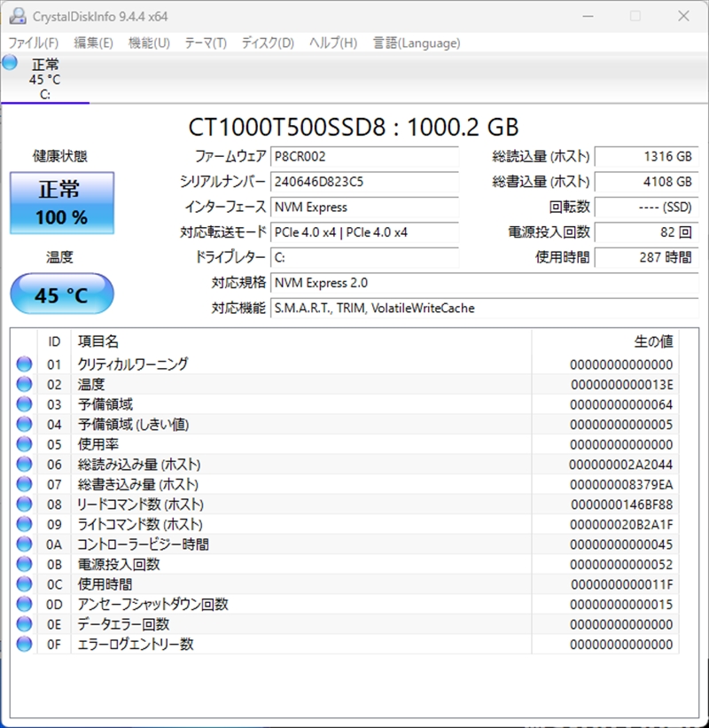Select the コントローラービジー時間 attribute name
The image size is (709, 728).
pyautogui.click(x=143, y=544)
